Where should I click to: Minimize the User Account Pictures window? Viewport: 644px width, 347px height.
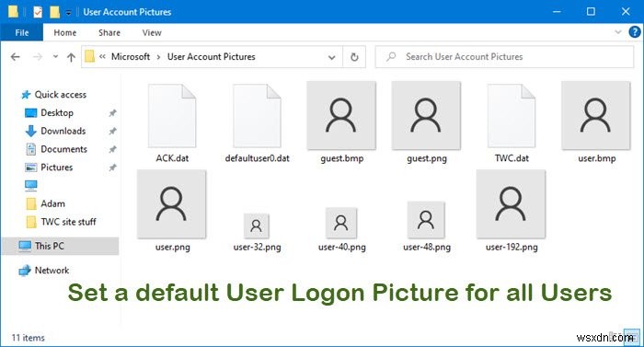(557, 12)
